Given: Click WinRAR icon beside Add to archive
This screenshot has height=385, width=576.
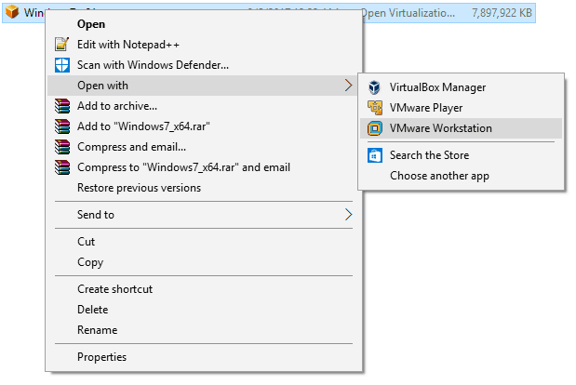Looking at the screenshot, I should pyautogui.click(x=62, y=106).
